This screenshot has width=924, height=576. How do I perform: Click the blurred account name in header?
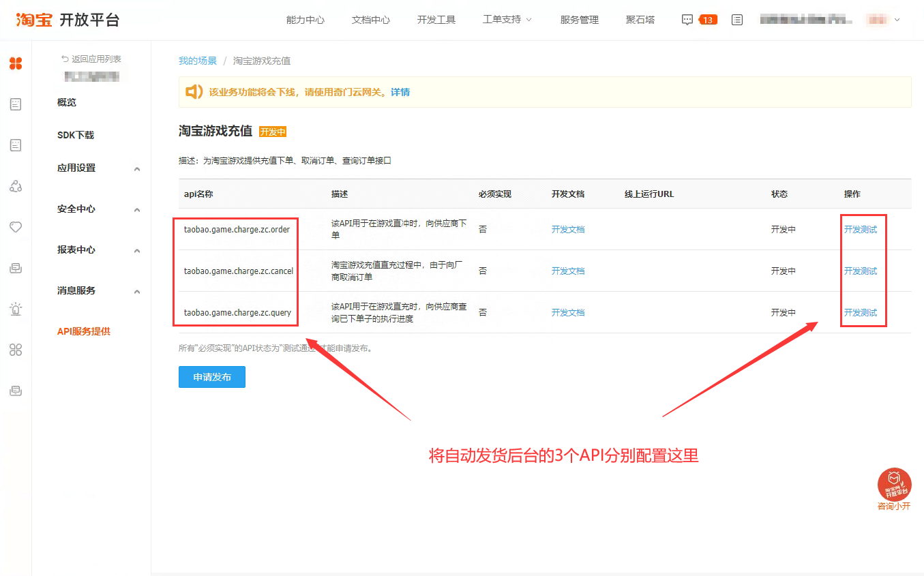coord(807,20)
